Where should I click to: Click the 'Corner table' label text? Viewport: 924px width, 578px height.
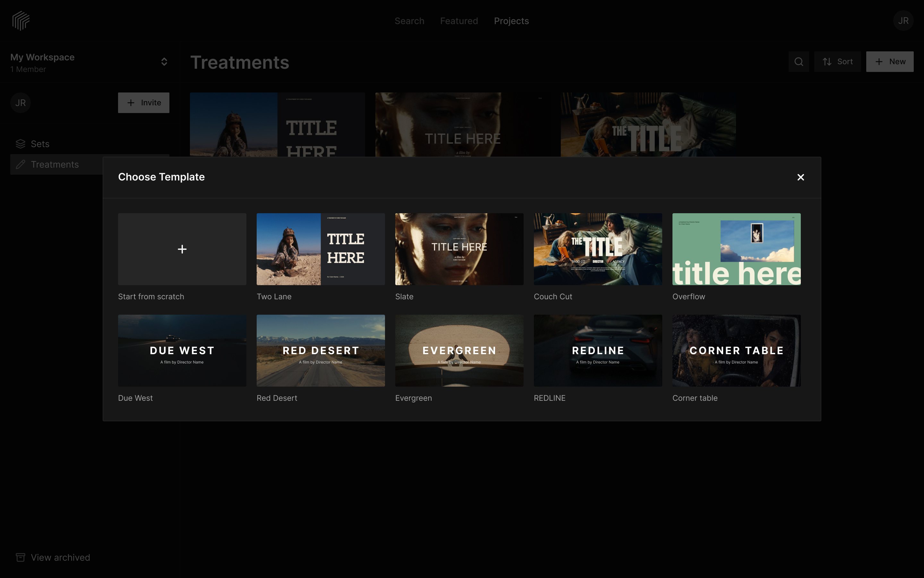(x=695, y=398)
